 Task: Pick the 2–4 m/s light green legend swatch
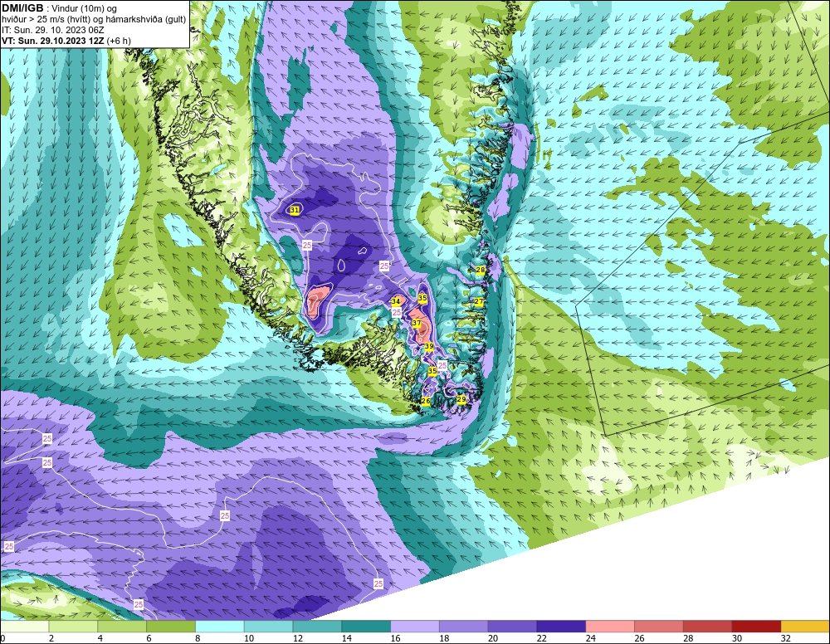74,627
